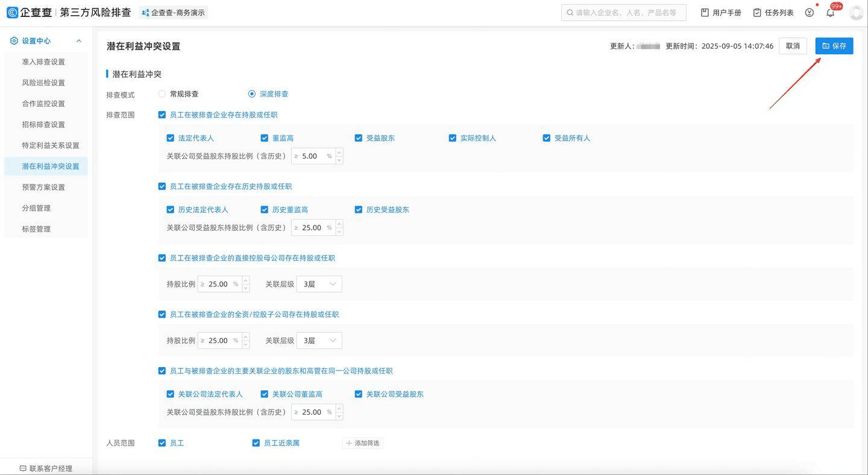Click the 取消 cancel button
868x475 pixels.
click(793, 46)
